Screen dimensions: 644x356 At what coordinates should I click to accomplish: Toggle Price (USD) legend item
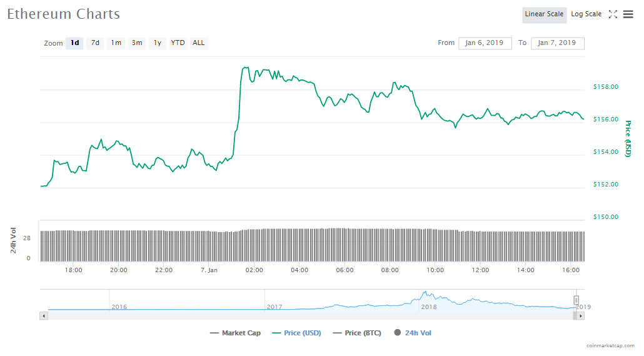pos(296,333)
